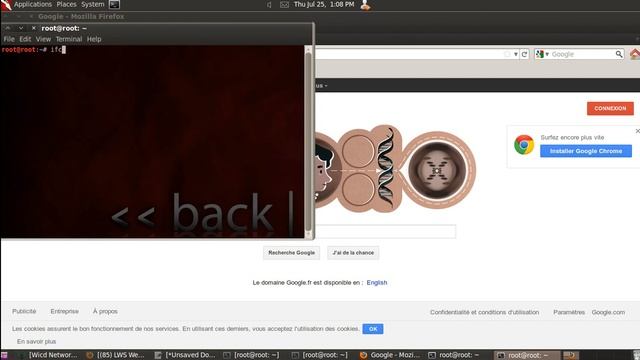Click the Chrome logo in the promo box

pyautogui.click(x=524, y=145)
